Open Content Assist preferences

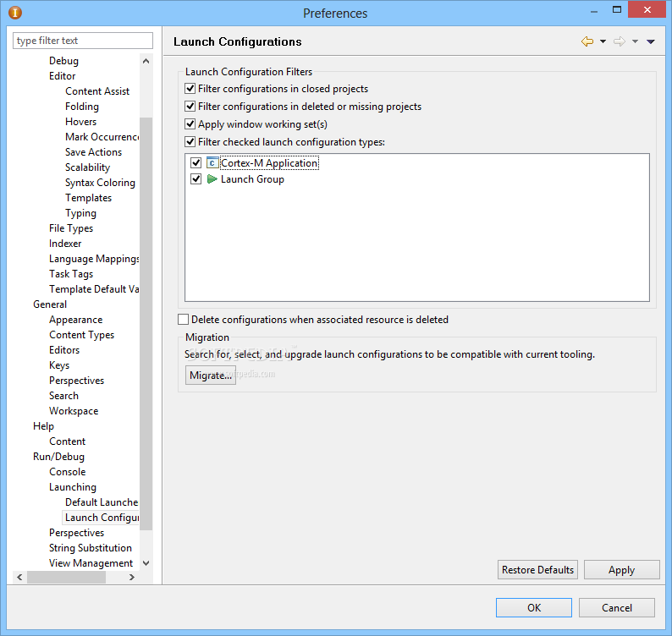coord(97,91)
